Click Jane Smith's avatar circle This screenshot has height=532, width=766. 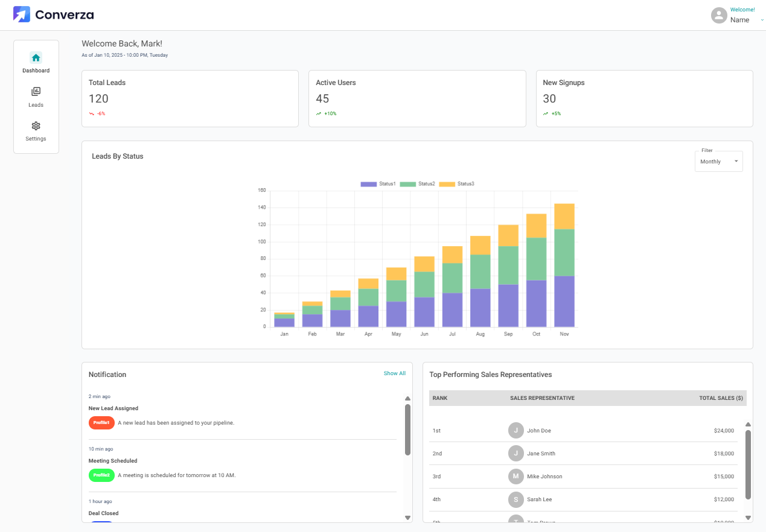tap(515, 454)
